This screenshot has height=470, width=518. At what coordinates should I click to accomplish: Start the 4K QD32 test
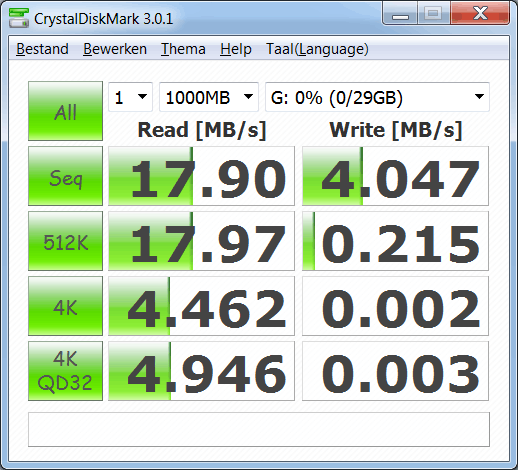point(65,371)
